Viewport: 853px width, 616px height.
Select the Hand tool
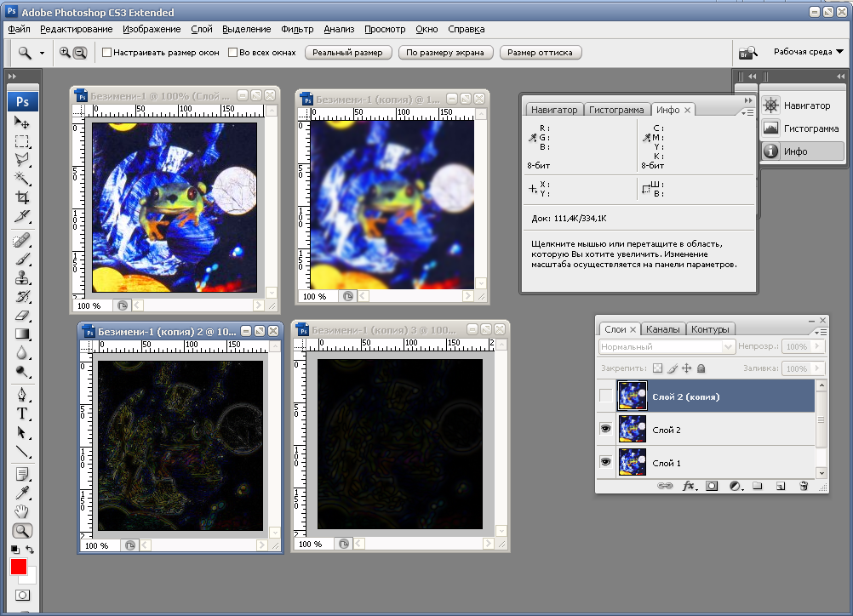pyautogui.click(x=22, y=511)
